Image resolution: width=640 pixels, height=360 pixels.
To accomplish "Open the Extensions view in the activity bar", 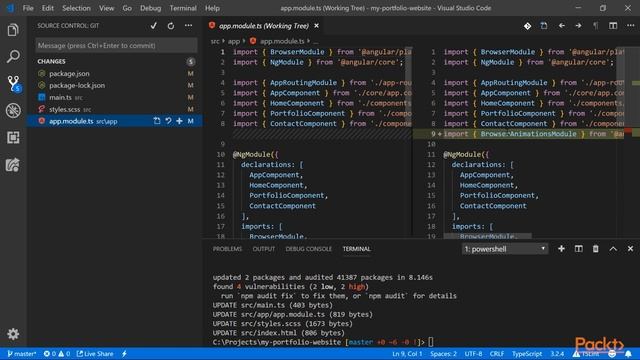I will point(13,138).
